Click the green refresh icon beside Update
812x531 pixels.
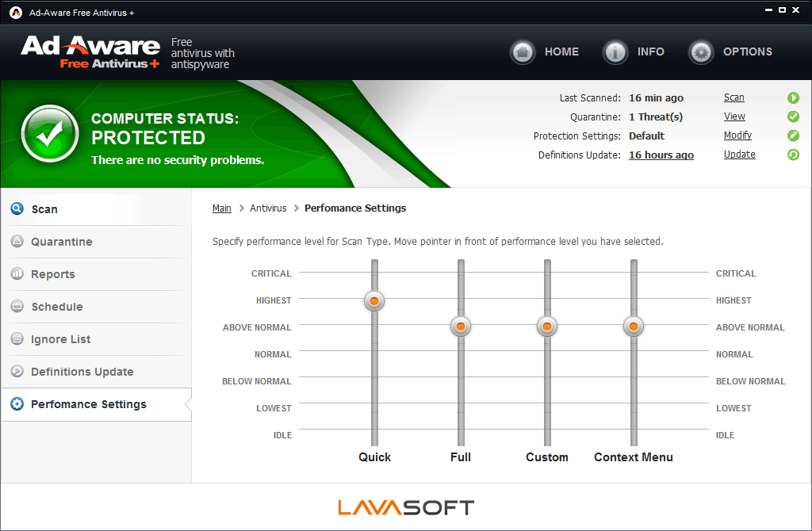793,155
